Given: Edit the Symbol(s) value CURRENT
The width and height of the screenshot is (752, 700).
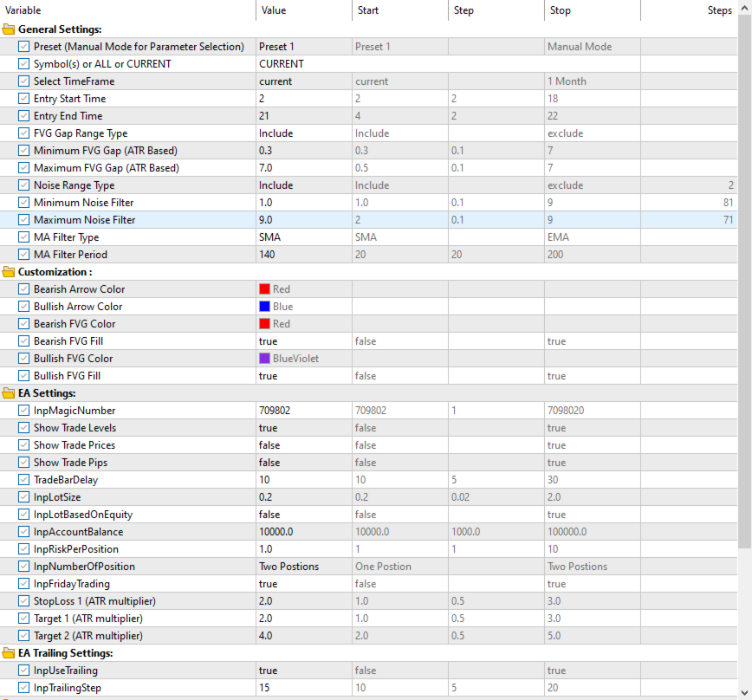Looking at the screenshot, I should [449, 64].
